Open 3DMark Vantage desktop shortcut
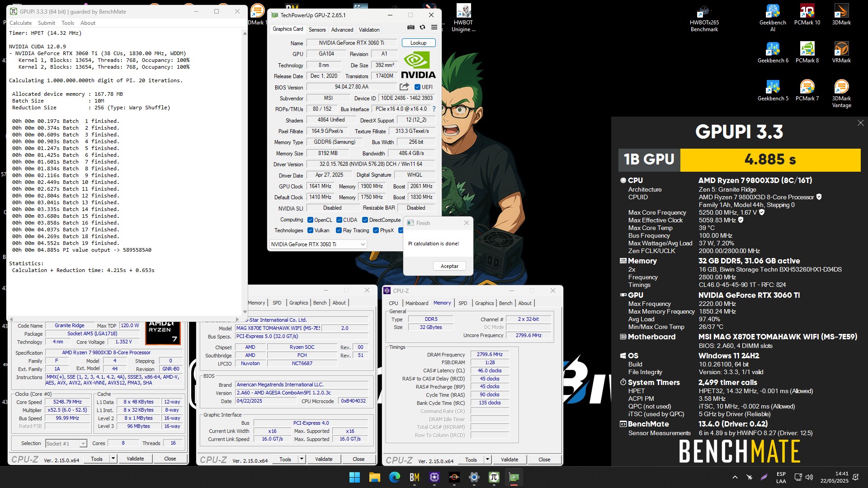The height and width of the screenshot is (488, 868). (x=841, y=94)
